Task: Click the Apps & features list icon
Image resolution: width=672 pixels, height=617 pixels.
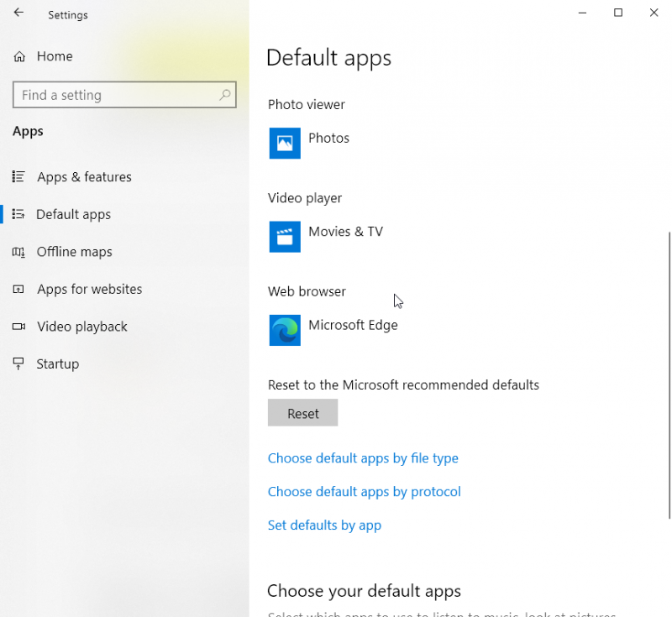Action: [x=18, y=176]
